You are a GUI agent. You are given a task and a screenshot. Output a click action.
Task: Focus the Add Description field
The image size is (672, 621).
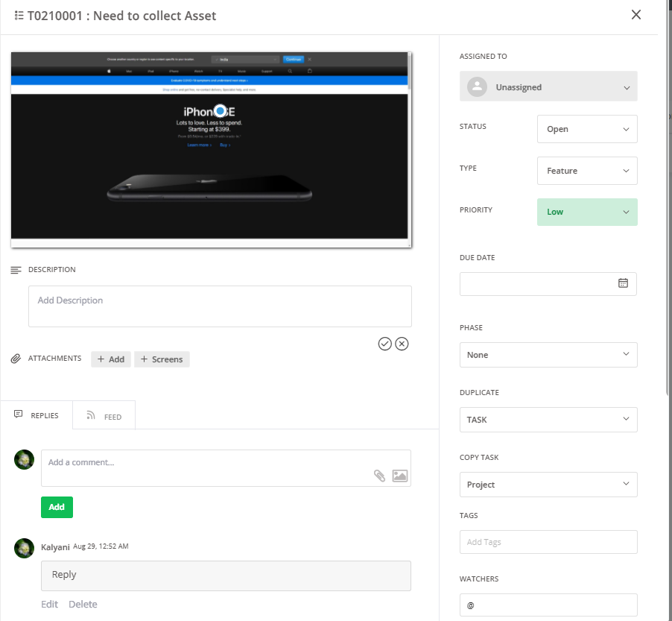point(220,306)
